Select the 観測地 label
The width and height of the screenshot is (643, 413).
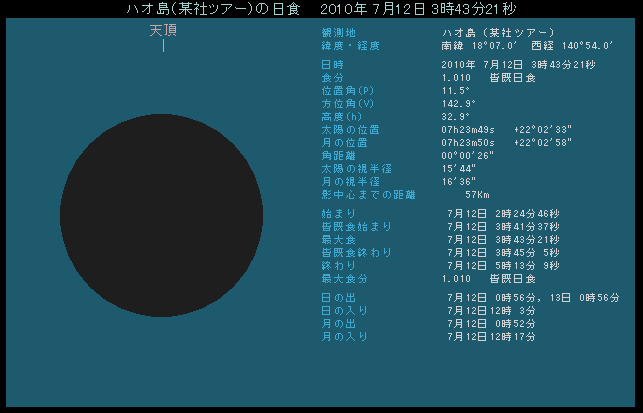[325, 33]
